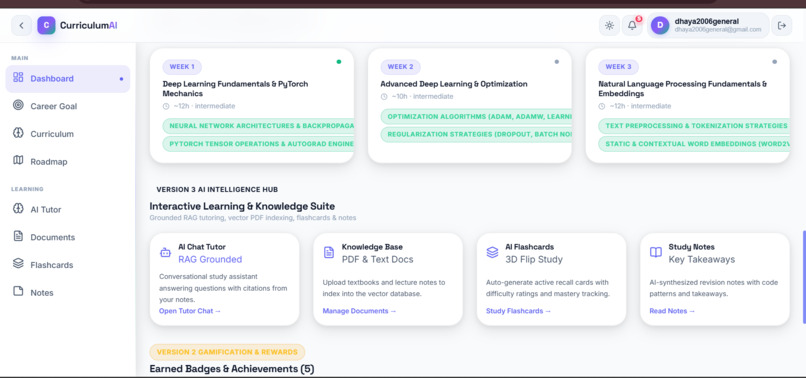Click the open book icon on Study Notes card
The image size is (806, 378).
tap(655, 253)
